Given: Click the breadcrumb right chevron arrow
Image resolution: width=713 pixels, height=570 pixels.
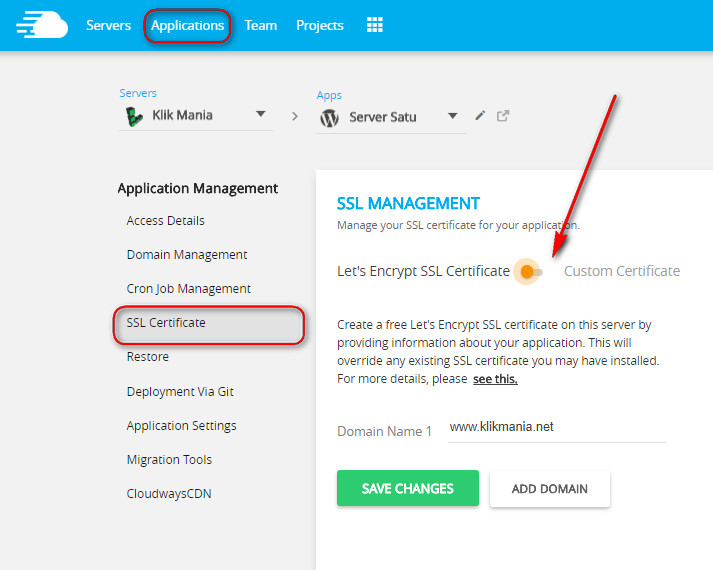Looking at the screenshot, I should click(295, 116).
